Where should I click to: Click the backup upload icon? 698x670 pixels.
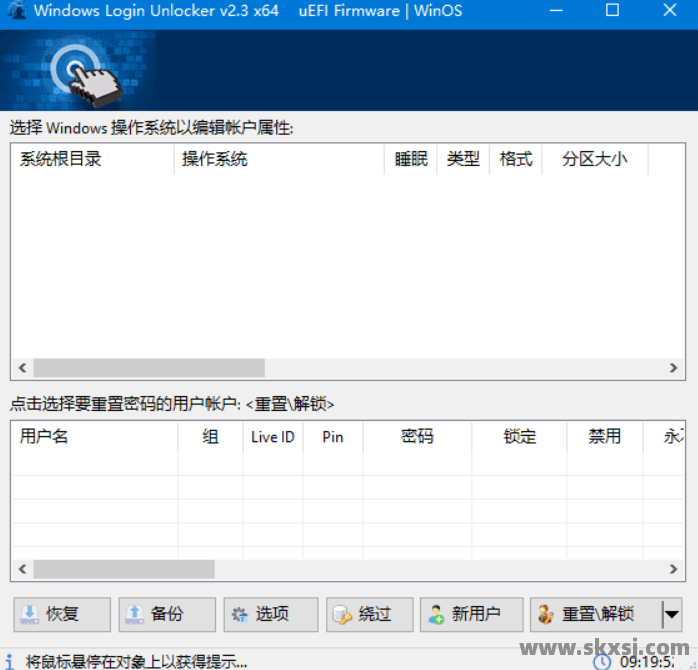tap(134, 614)
